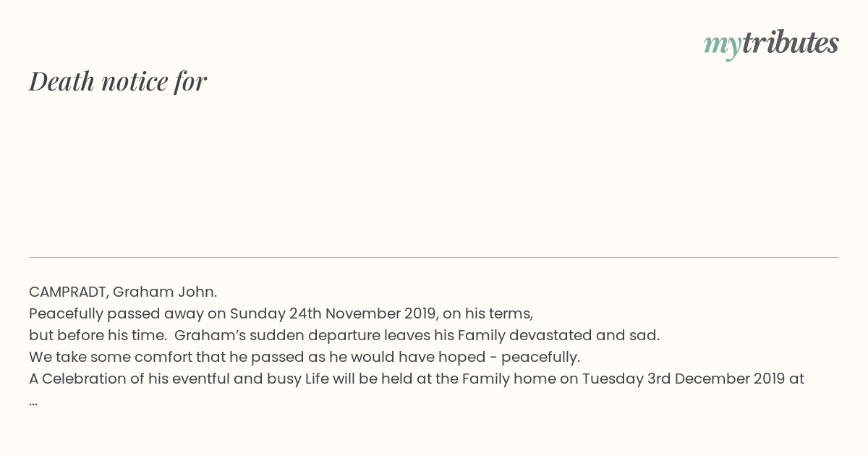Image resolution: width=868 pixels, height=456 pixels.
Task: Click "A Celebration of his eventful" text
Action: pos(128,379)
